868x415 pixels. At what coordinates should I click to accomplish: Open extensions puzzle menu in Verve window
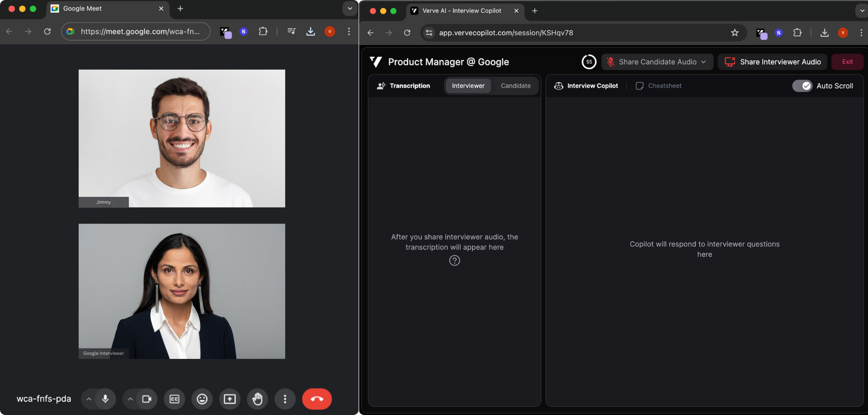pyautogui.click(x=797, y=33)
